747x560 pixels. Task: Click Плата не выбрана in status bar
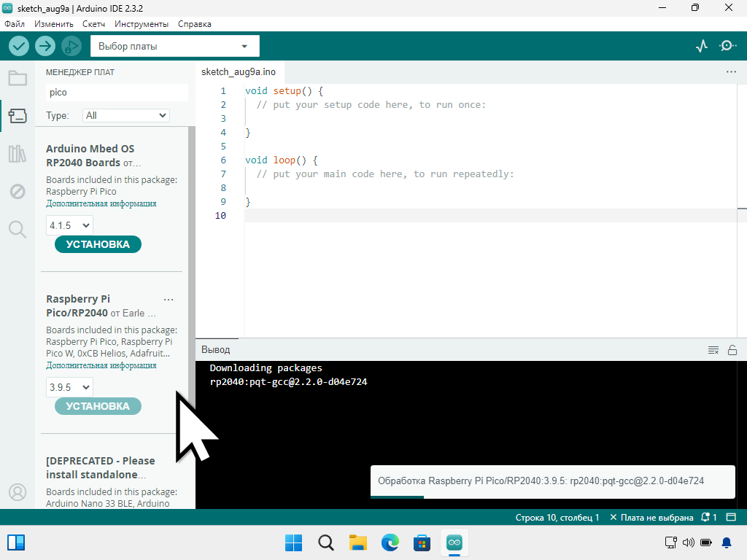[x=651, y=517]
